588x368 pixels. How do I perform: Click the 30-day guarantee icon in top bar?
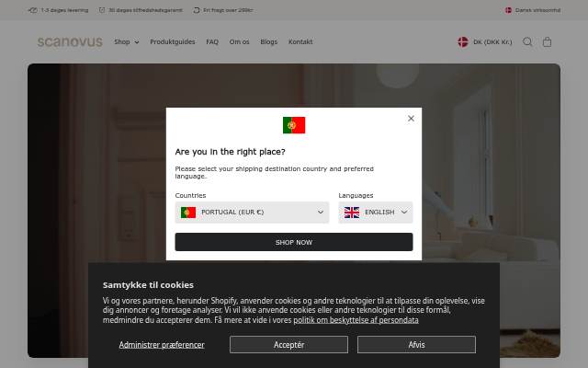(x=102, y=10)
